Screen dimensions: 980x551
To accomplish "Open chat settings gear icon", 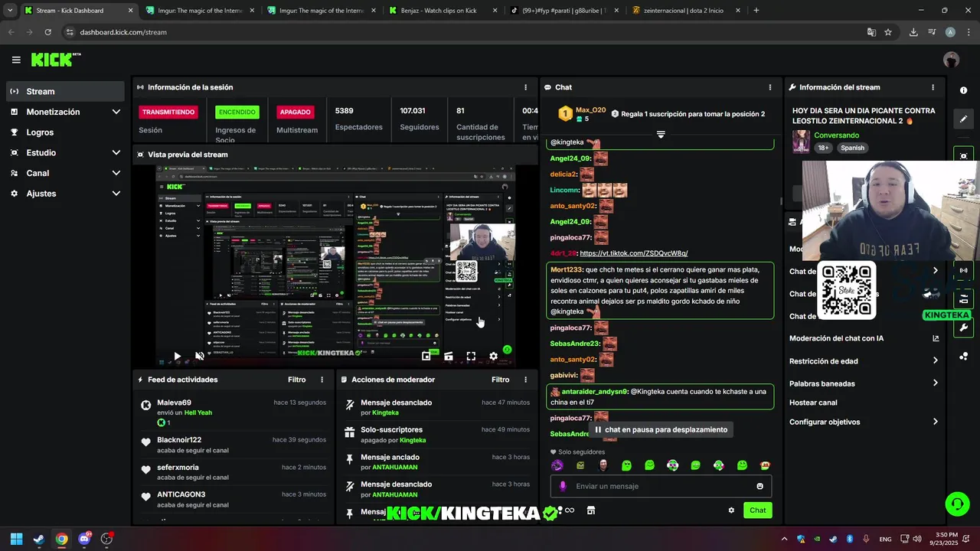I will 731,510.
